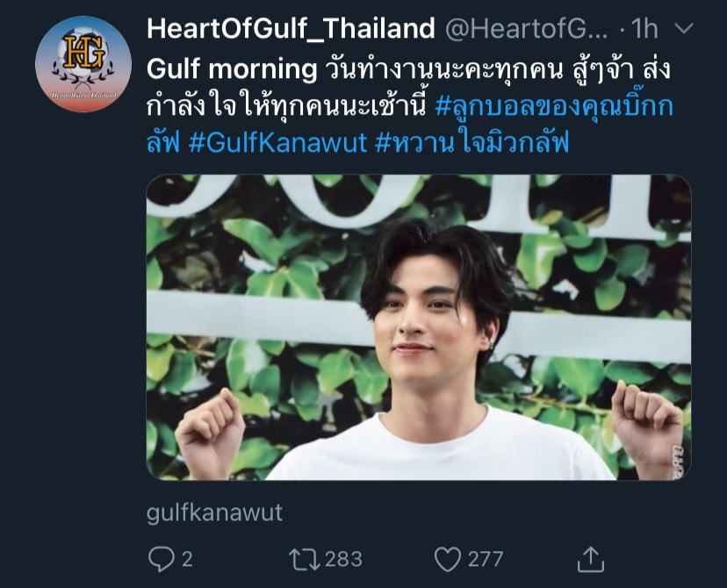Viewport: 727px width, 588px height.
Task: Tap the HG logo in avatar
Action: click(84, 53)
